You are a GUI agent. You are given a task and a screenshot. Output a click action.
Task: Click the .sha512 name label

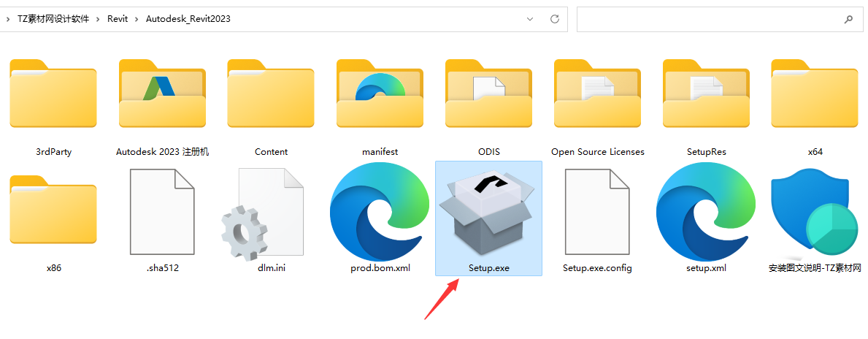tap(163, 268)
